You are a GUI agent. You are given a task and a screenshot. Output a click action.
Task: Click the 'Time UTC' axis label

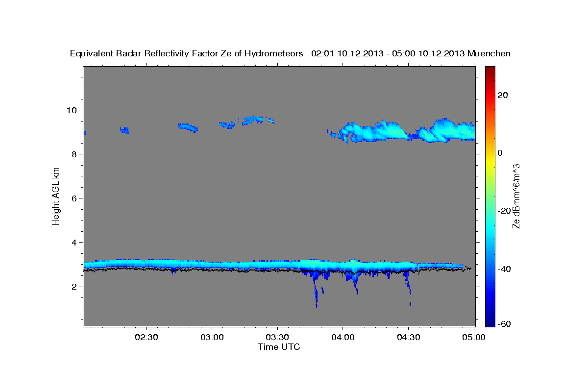point(279,347)
